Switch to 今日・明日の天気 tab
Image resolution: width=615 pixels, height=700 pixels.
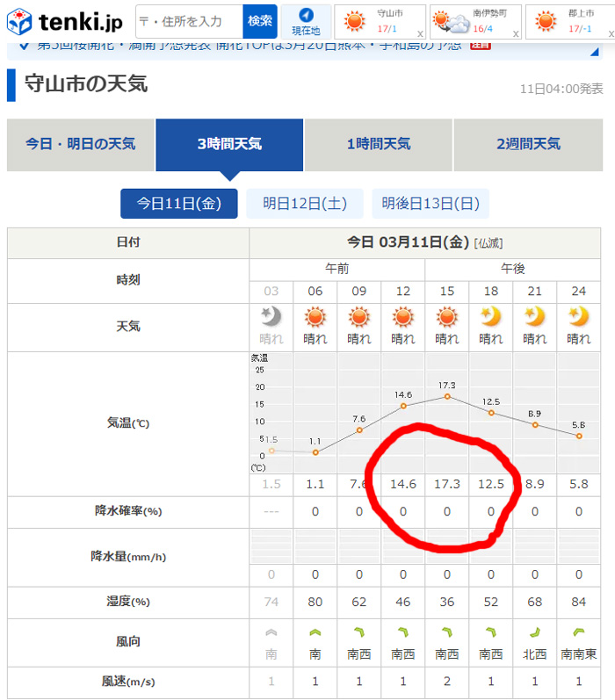tap(80, 144)
